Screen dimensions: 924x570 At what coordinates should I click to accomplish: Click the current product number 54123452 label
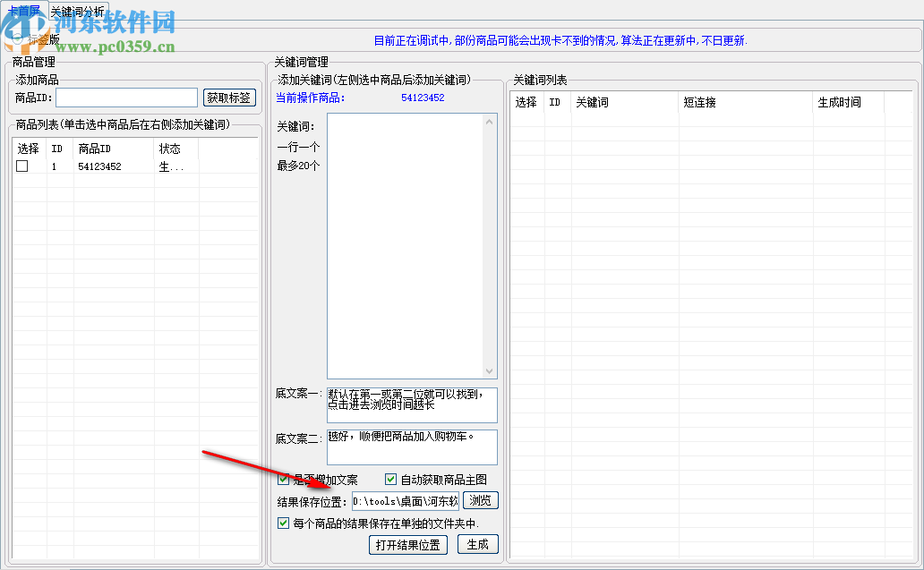[423, 98]
